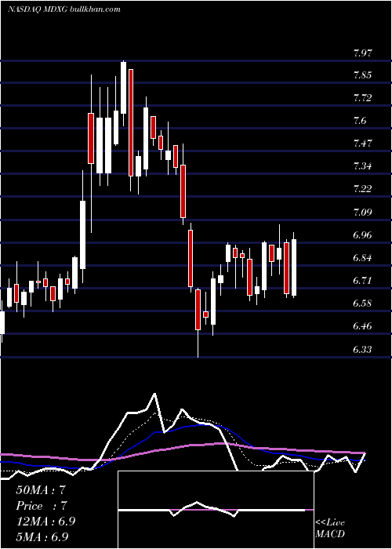Click the 7.47 price axis label
Viewport: 392px width, 549px height.
(x=363, y=144)
